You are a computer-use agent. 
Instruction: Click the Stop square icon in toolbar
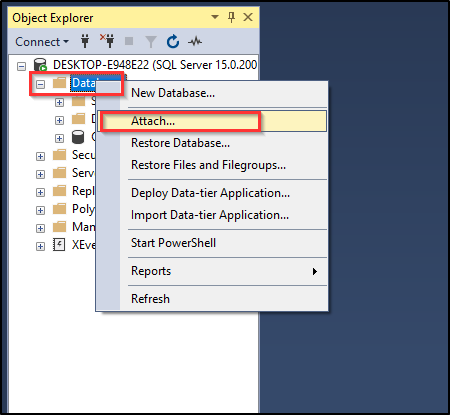click(129, 41)
